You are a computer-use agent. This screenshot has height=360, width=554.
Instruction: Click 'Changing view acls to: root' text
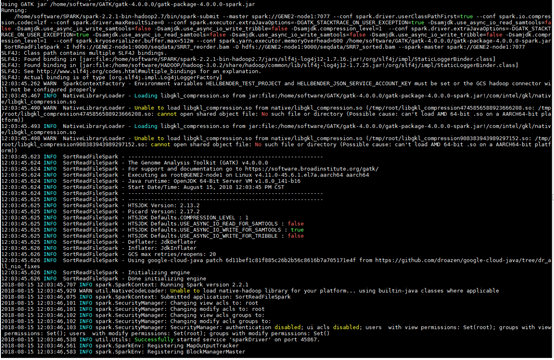point(214,303)
